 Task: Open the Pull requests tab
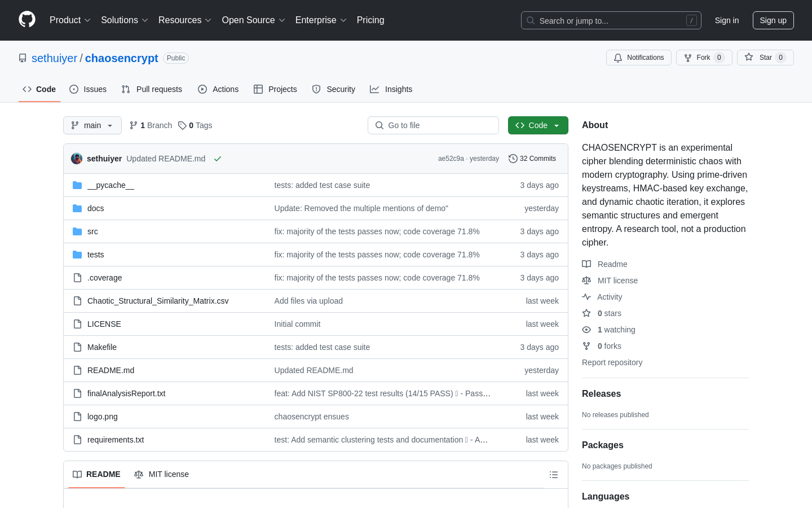[x=152, y=89]
